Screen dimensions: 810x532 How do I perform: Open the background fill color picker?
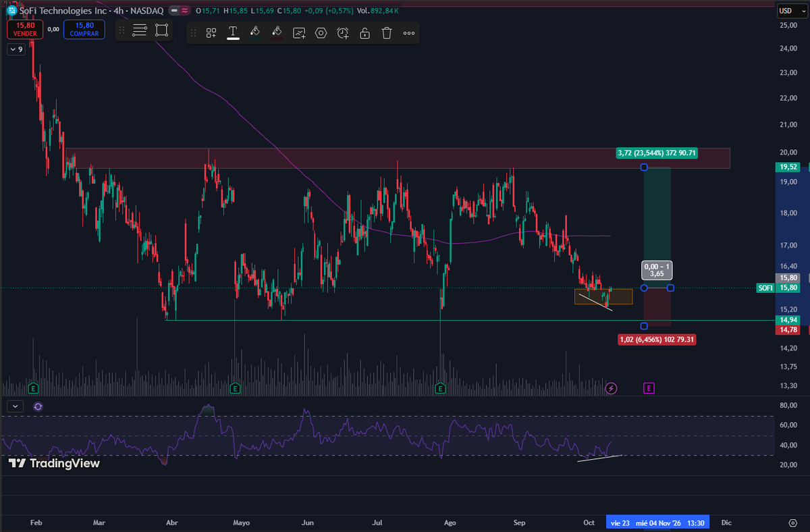255,33
